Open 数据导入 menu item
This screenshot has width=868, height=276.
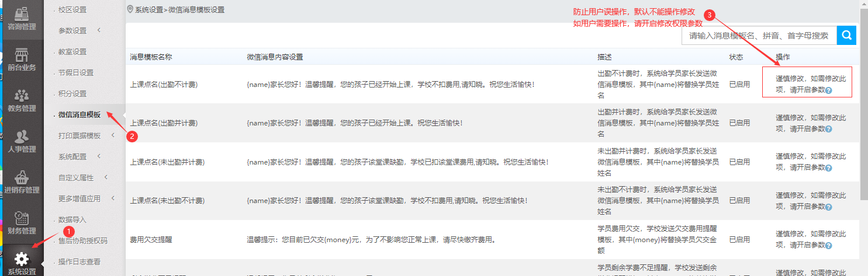point(72,219)
